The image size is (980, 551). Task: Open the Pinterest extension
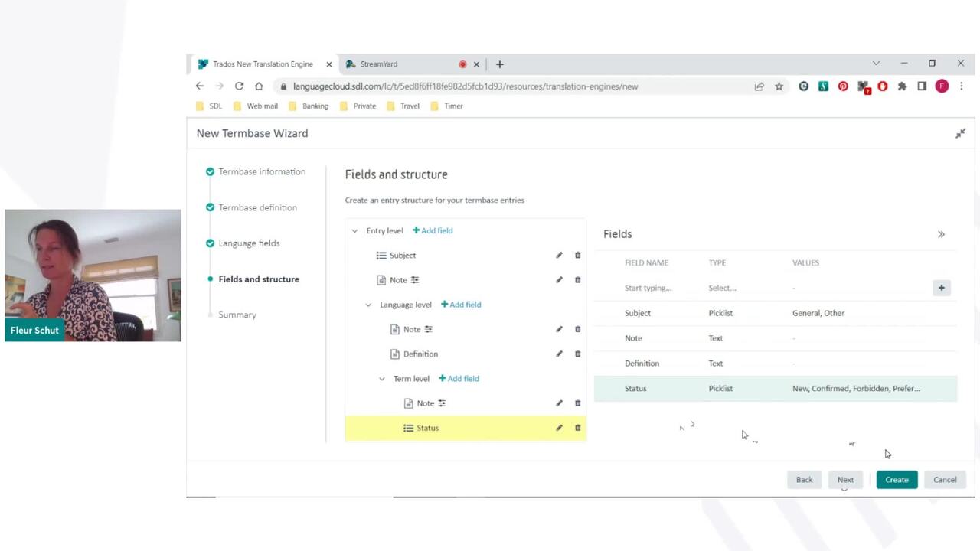(843, 86)
